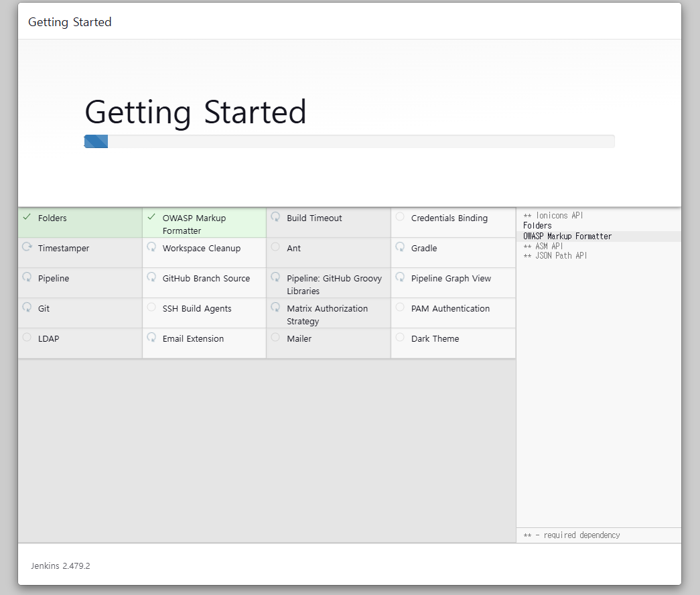The image size is (700, 595).
Task: Select the Pipeline Graph View label
Action: (451, 278)
